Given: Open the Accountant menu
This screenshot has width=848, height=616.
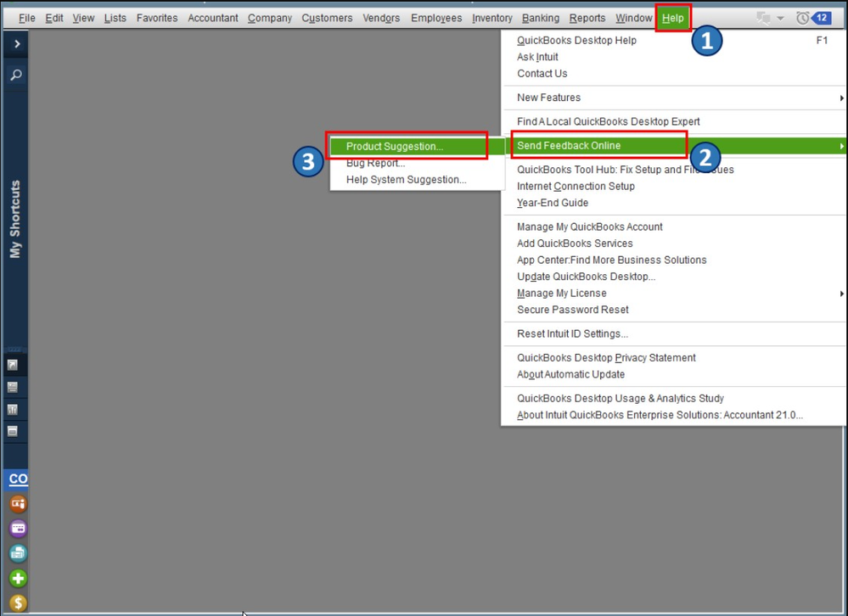Looking at the screenshot, I should click(x=212, y=18).
